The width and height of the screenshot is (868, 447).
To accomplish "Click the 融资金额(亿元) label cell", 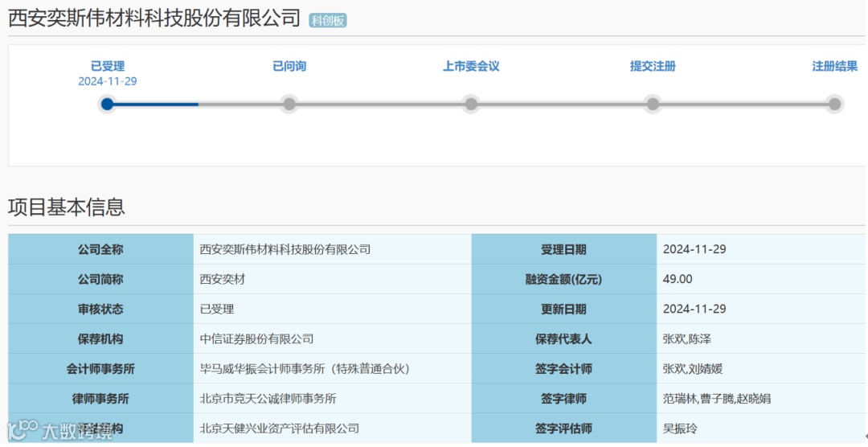I will pos(563,279).
